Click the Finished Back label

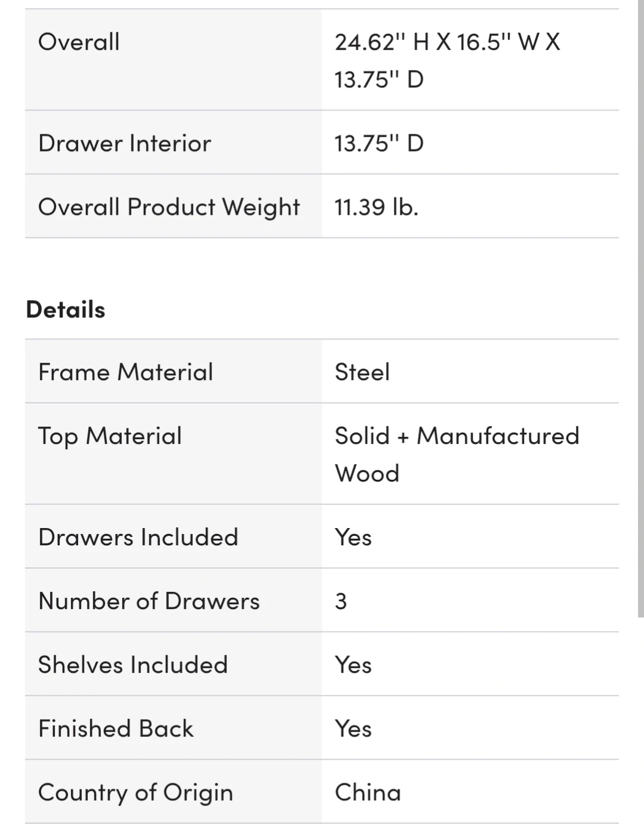116,729
